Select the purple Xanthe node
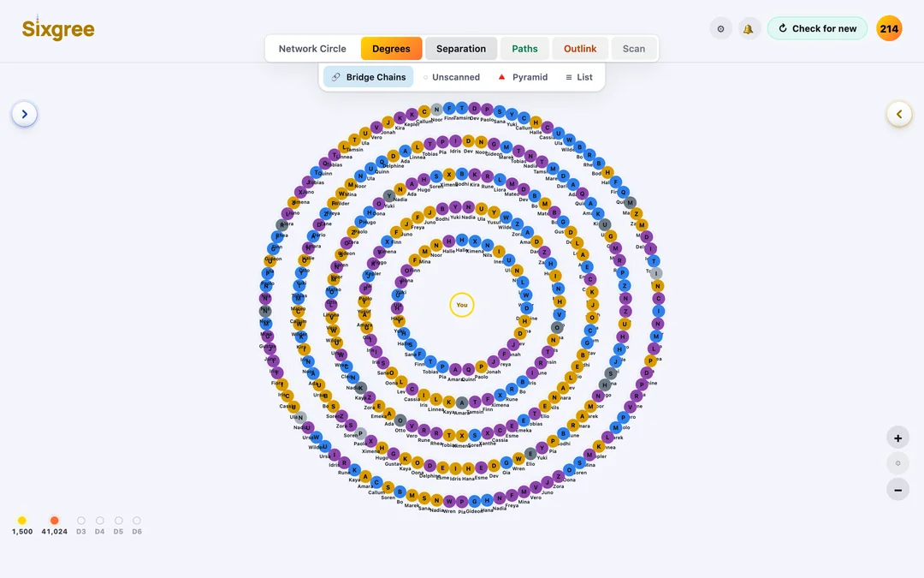The height and width of the screenshot is (578, 924). [x=488, y=433]
